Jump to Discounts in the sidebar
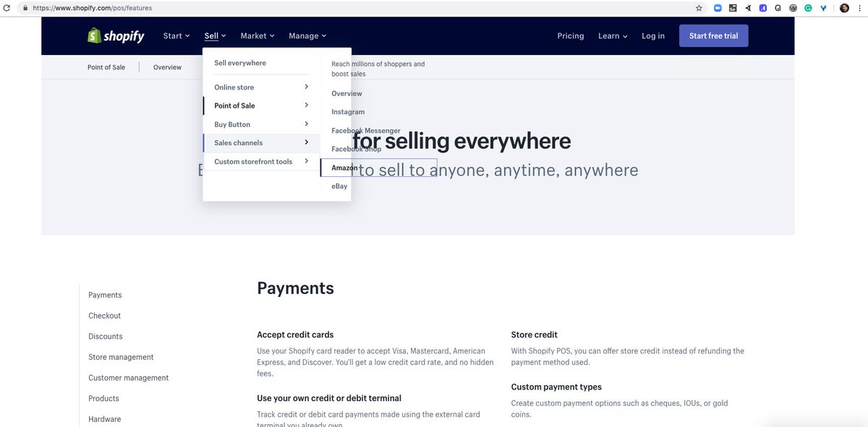Image resolution: width=868 pixels, height=427 pixels. coord(106,336)
